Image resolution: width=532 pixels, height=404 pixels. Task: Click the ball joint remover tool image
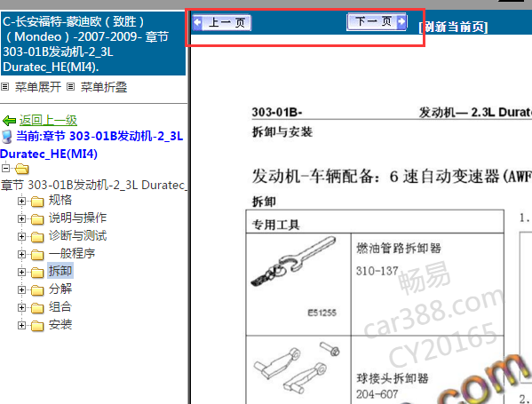(x=297, y=368)
